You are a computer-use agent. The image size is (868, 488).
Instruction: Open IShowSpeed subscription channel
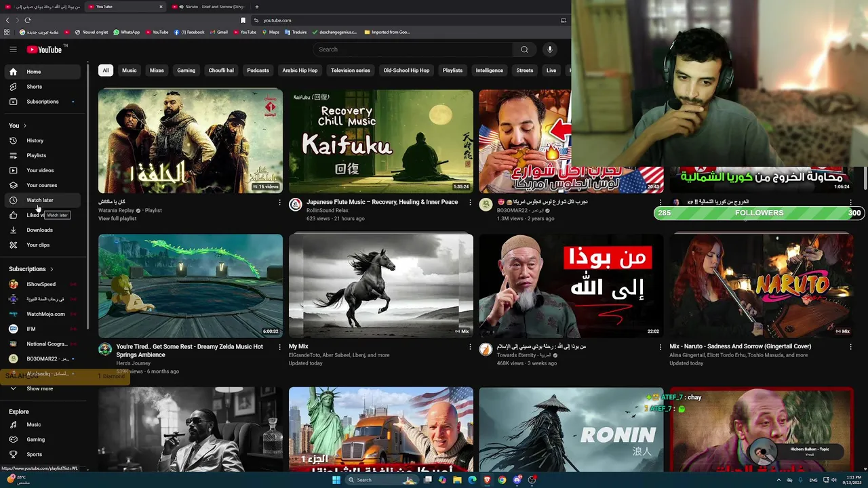point(44,285)
